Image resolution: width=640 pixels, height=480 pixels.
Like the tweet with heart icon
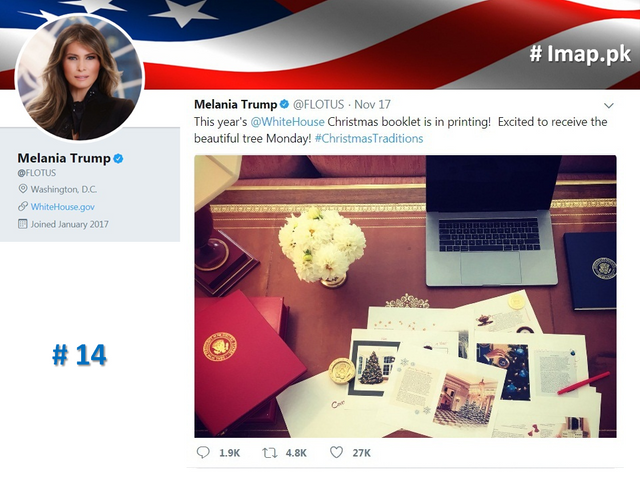[336, 452]
